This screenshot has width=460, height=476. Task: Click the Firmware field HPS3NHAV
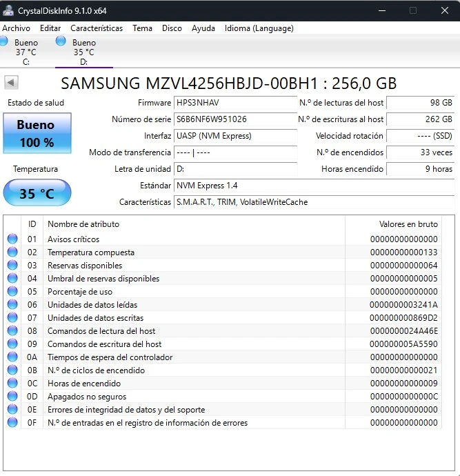point(235,103)
